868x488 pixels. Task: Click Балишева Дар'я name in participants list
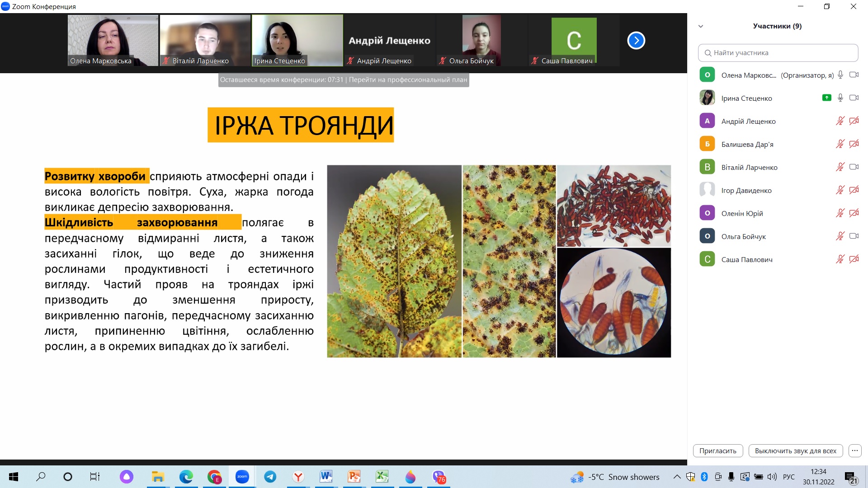[x=747, y=145]
